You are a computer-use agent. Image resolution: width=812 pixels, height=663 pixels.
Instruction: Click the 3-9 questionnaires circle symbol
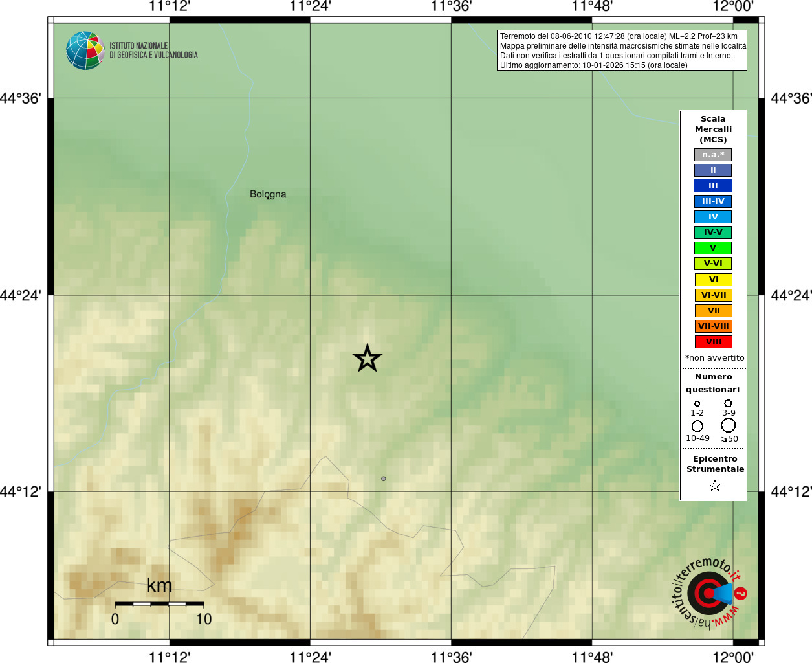(728, 403)
